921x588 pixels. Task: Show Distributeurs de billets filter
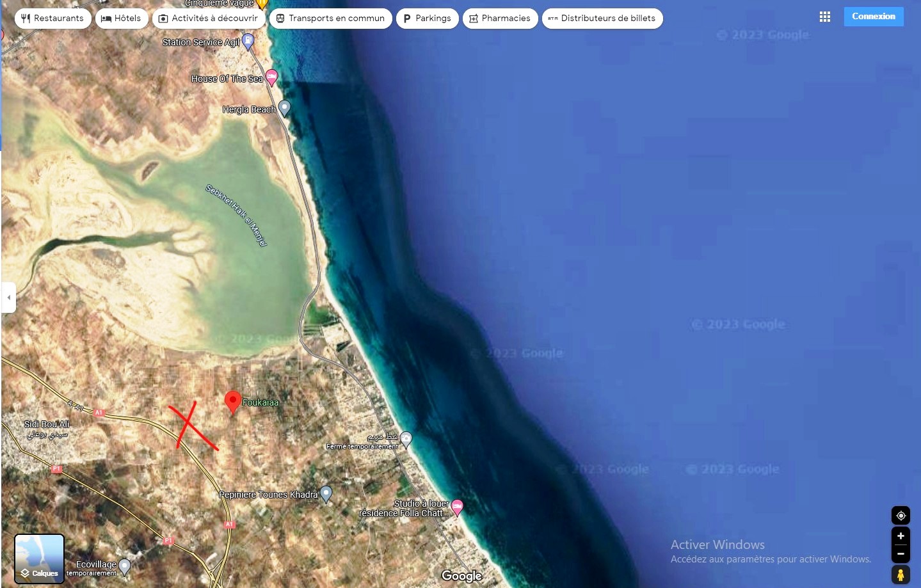(x=602, y=19)
